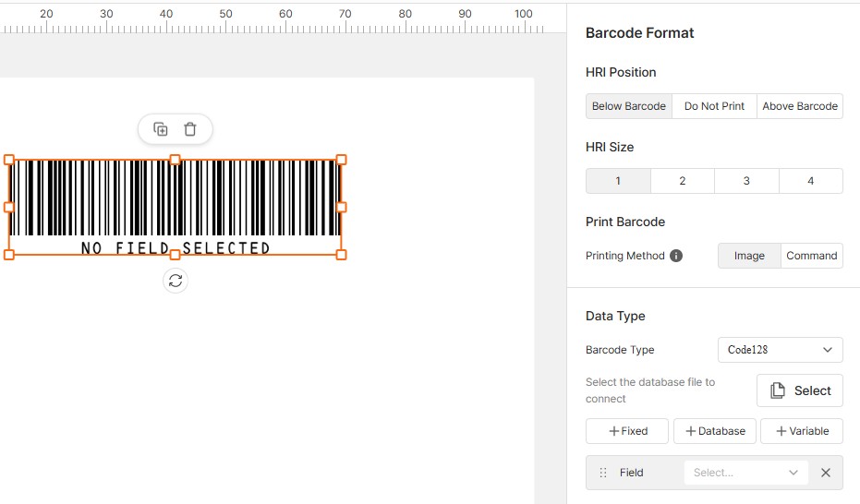Choose HRI size 1
Screen dimensions: 860x504
click(618, 181)
